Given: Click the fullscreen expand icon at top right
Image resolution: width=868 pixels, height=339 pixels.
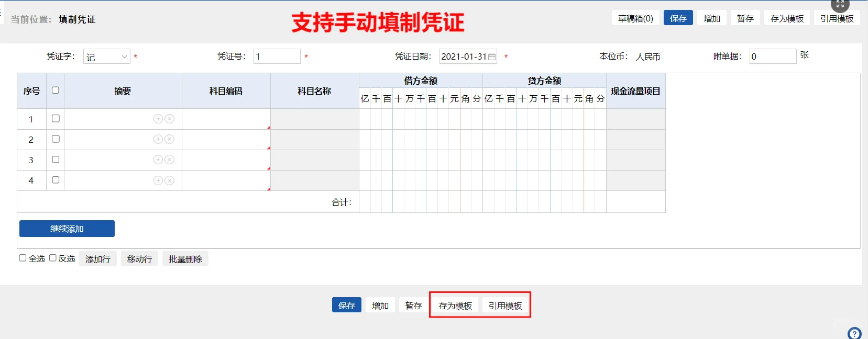Looking at the screenshot, I should tap(840, 4).
